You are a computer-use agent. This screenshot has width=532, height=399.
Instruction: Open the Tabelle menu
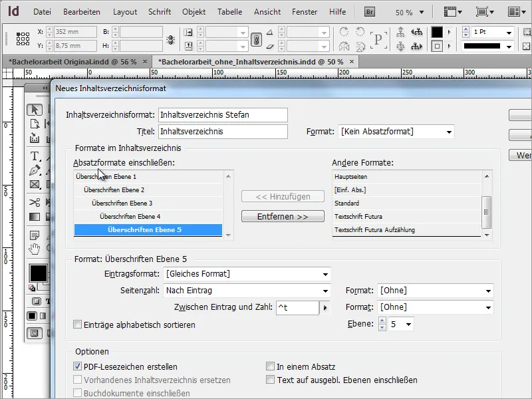click(229, 12)
